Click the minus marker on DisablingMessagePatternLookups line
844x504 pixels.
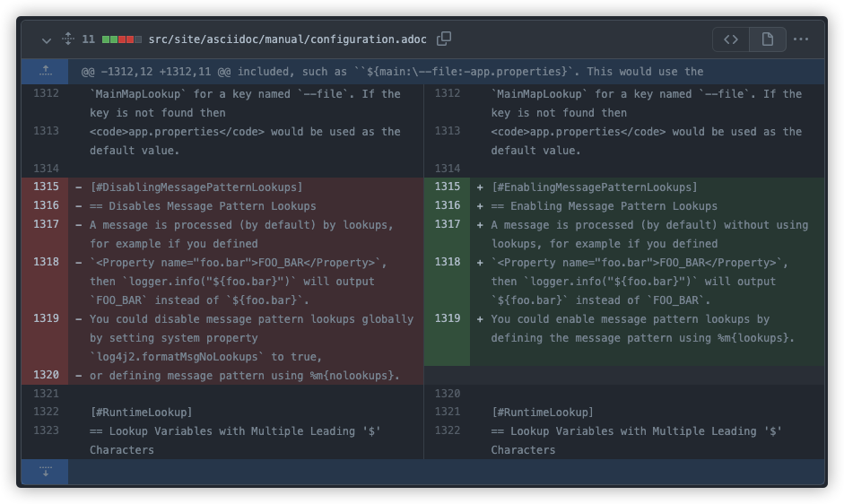79,187
